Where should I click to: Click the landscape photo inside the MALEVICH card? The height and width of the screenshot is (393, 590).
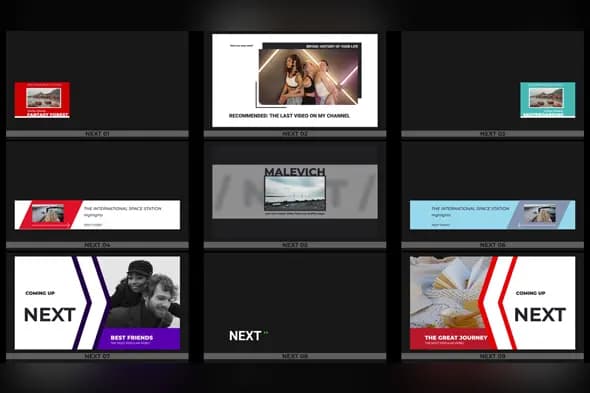295,193
